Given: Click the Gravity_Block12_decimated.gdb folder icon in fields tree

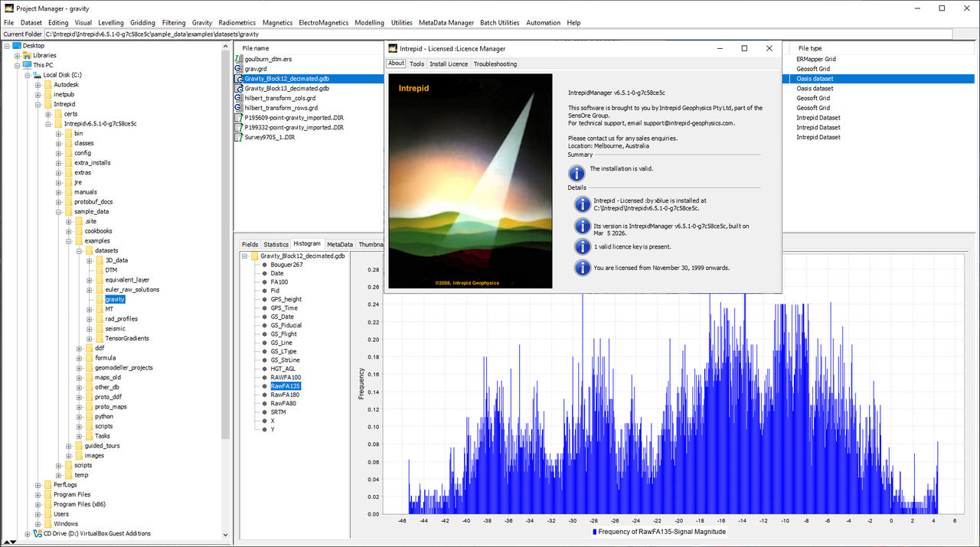Looking at the screenshot, I should pos(254,256).
